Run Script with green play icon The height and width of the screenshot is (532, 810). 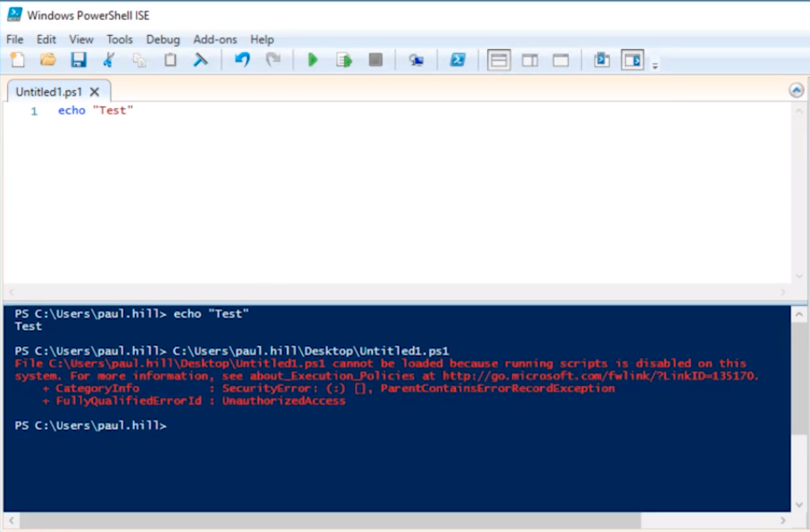click(313, 60)
